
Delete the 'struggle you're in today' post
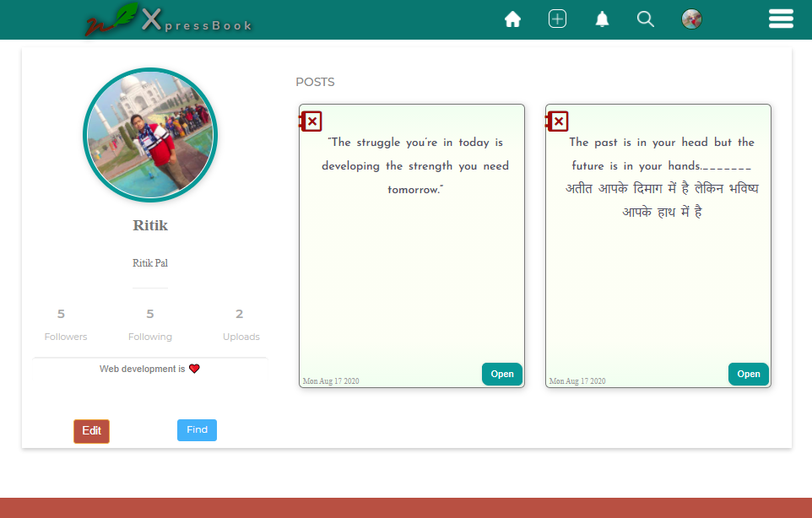[x=311, y=121]
